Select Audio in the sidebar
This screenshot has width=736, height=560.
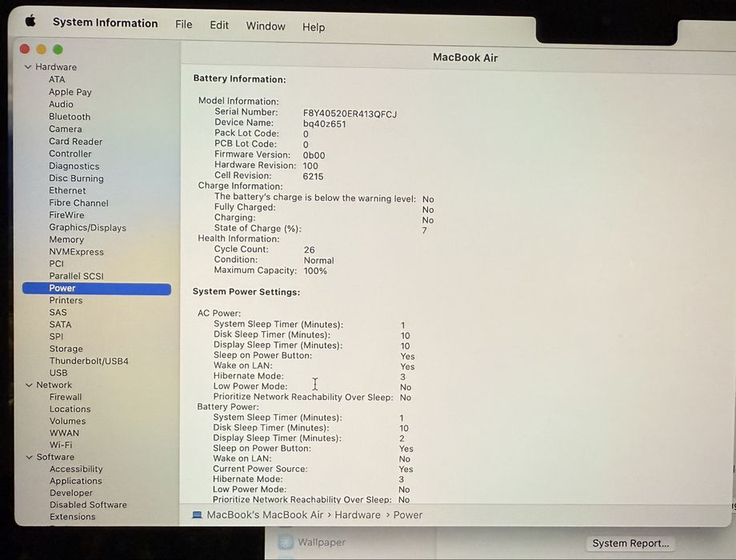[61, 104]
